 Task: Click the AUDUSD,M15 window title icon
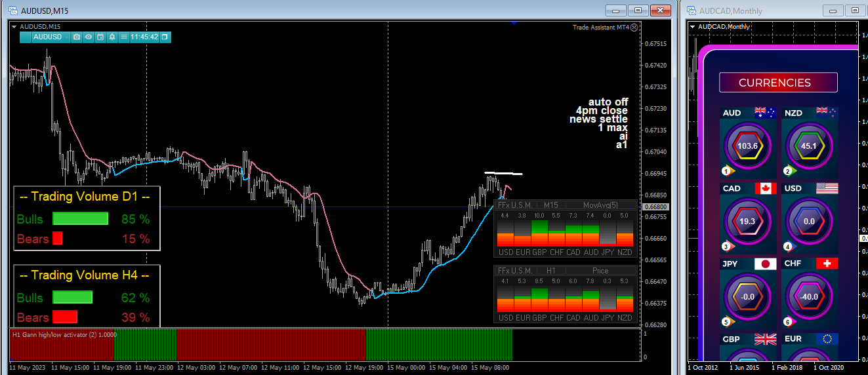[12, 10]
